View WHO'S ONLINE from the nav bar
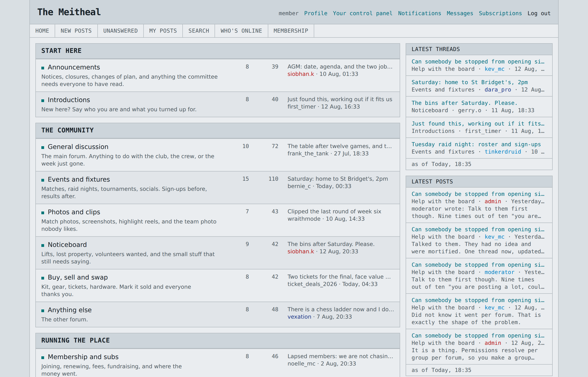The height and width of the screenshot is (377, 588). coord(241,31)
